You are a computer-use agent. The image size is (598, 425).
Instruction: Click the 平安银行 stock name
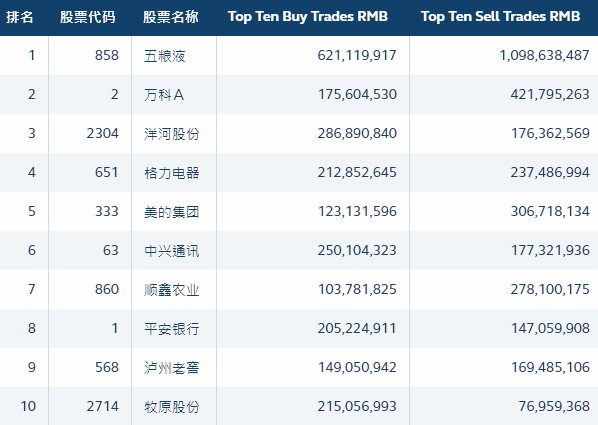click(172, 329)
